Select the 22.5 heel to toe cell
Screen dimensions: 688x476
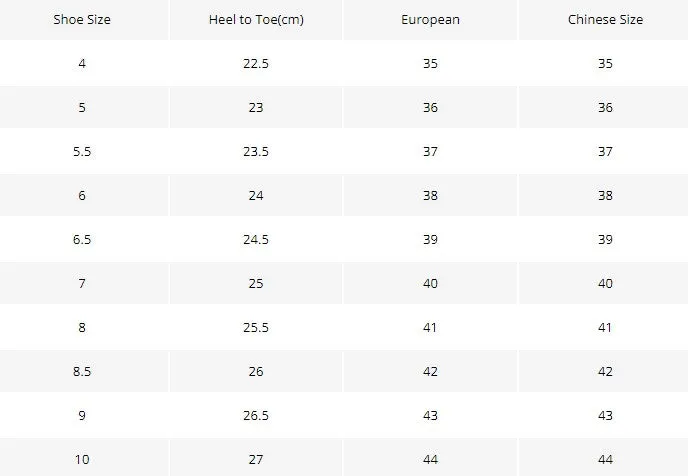click(x=256, y=64)
